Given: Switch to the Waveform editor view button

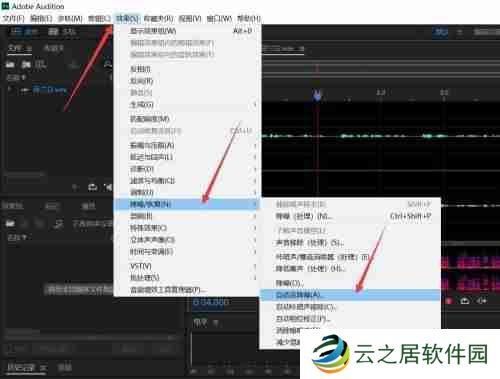Looking at the screenshot, I should [x=24, y=32].
